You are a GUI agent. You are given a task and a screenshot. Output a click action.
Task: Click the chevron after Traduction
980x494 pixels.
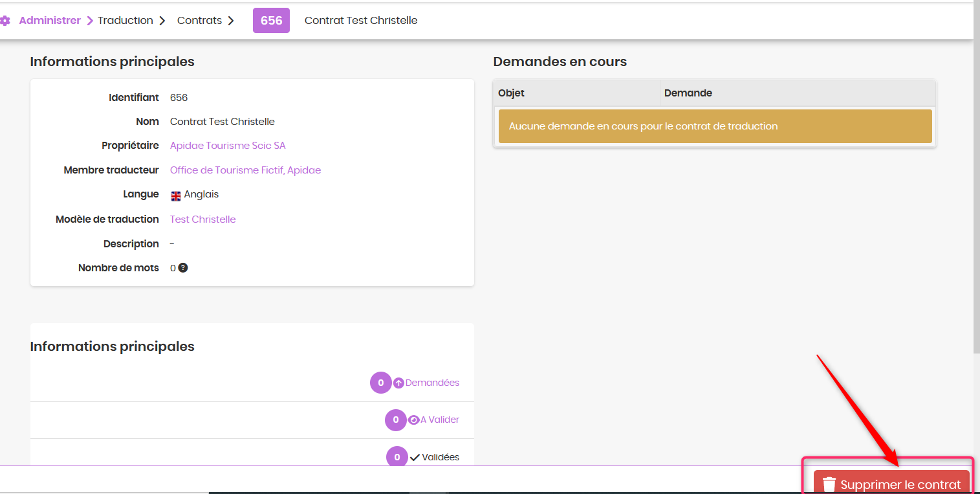click(x=162, y=21)
